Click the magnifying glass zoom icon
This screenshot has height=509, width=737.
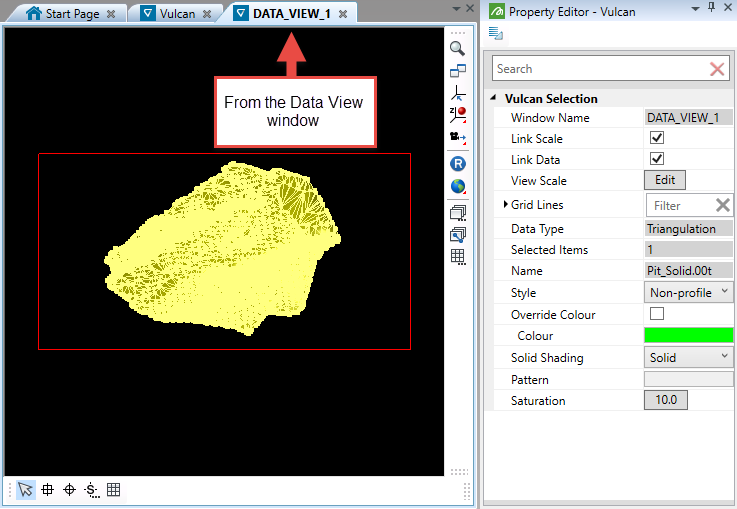[x=457, y=48]
